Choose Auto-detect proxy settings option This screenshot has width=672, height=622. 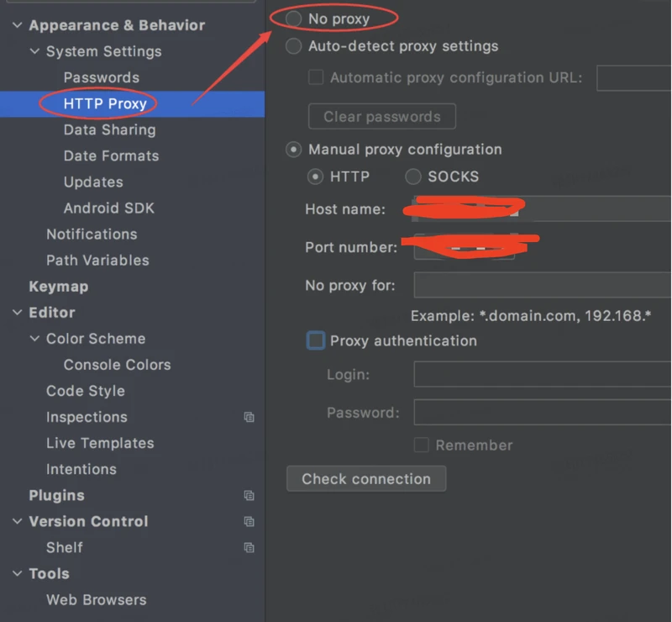click(x=293, y=46)
